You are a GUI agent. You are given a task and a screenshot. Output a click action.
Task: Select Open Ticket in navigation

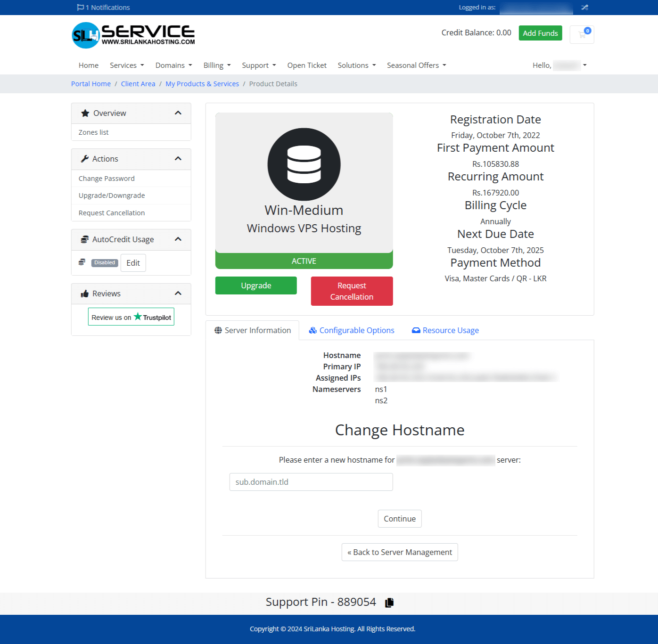point(307,65)
